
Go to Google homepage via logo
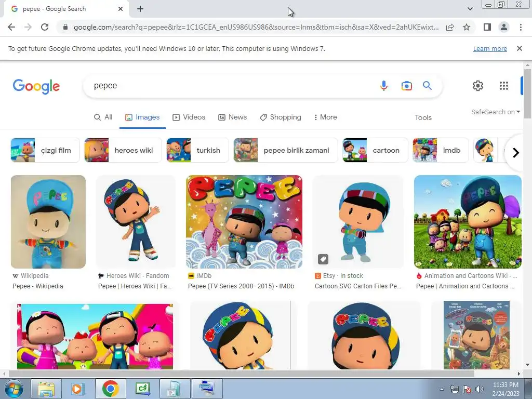36,86
